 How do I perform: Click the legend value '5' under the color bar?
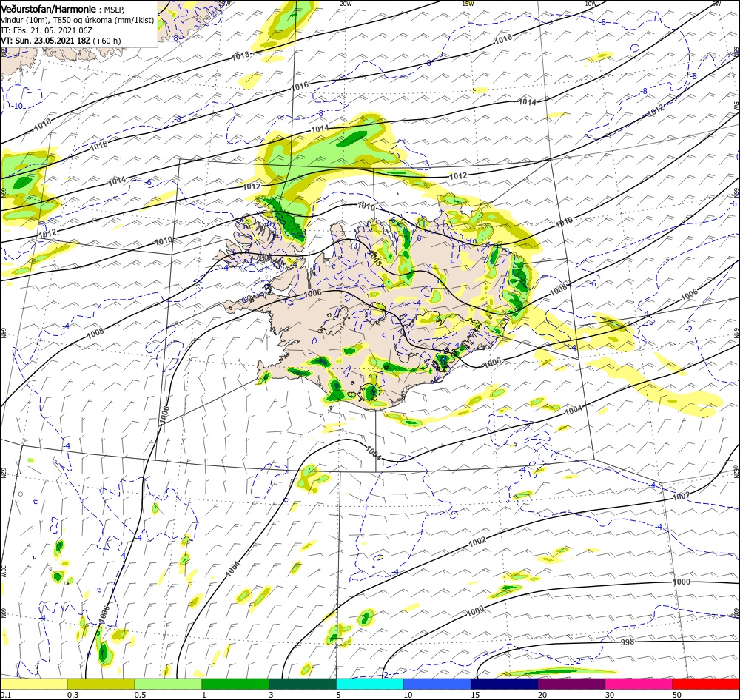coord(339,695)
